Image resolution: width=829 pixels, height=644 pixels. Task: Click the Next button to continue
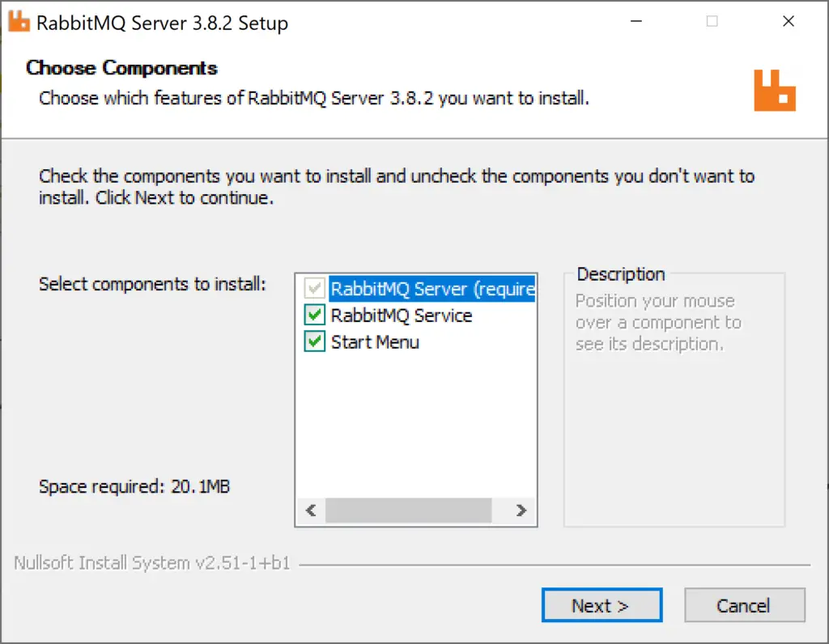[x=602, y=605]
